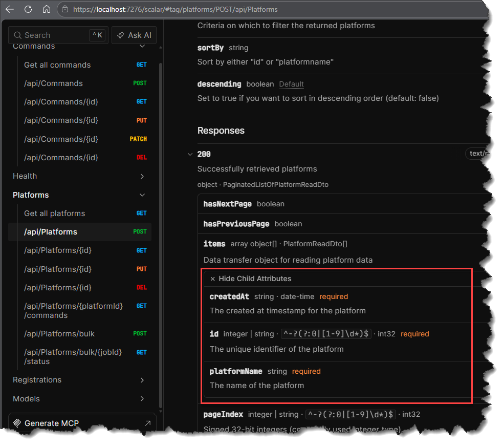Open the PATCH /api/Commands/{id} endpoint
Image resolution: width=504 pixels, height=448 pixels.
[x=61, y=139]
